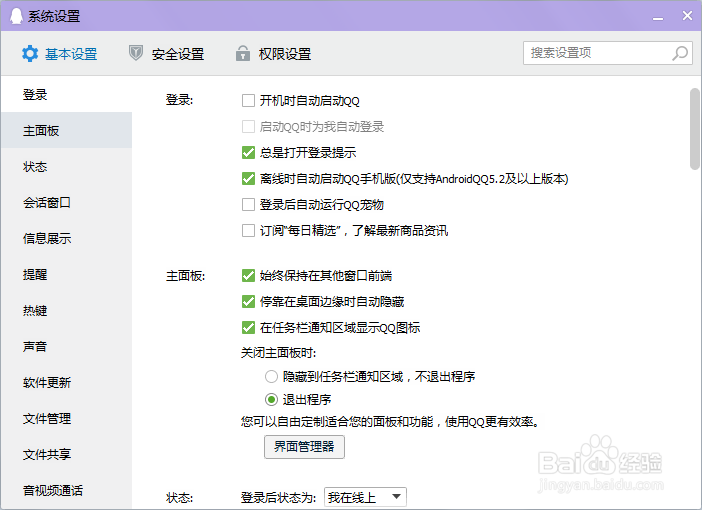Click the 关闭主面板时 label

click(278, 353)
